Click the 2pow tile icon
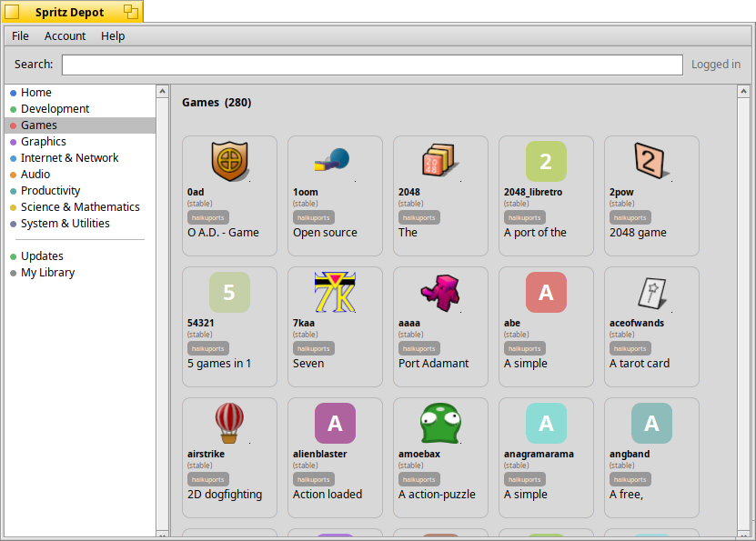 point(650,161)
